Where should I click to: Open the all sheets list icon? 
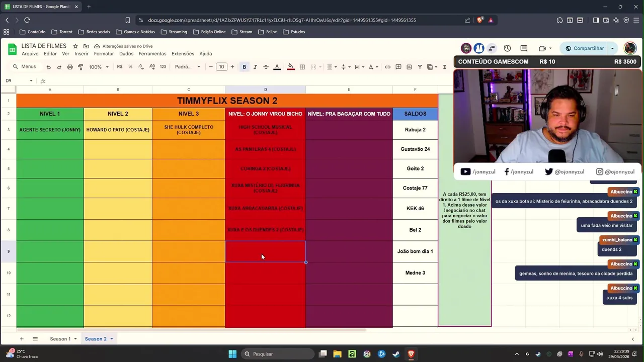pyautogui.click(x=35, y=339)
